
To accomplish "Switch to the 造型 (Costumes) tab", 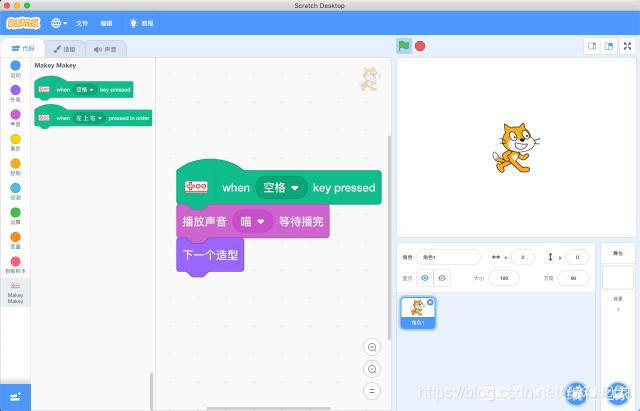I will pyautogui.click(x=64, y=49).
